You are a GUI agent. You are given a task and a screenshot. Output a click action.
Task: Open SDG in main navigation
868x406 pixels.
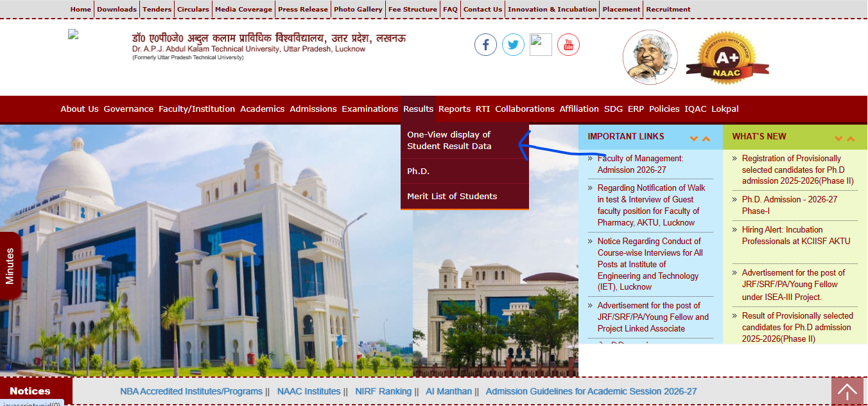point(614,109)
